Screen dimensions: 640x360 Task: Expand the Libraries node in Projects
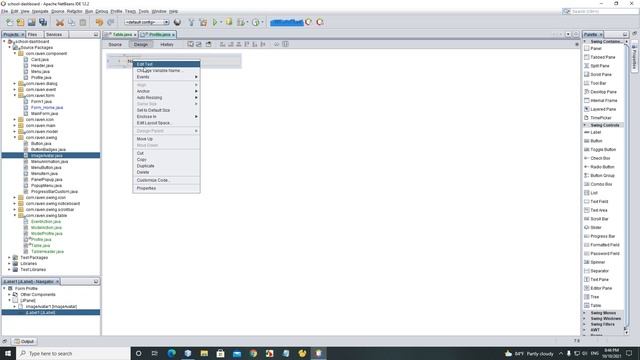9,264
